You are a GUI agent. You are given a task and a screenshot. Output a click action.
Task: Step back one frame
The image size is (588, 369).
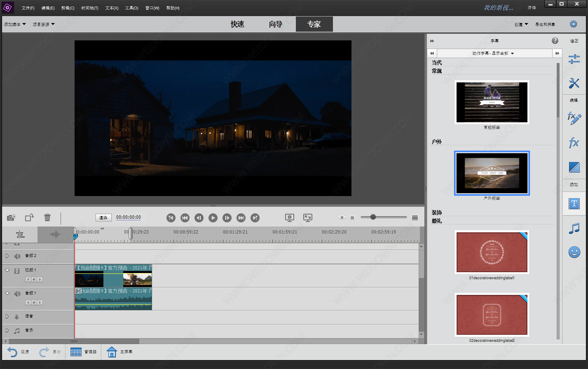pos(199,217)
